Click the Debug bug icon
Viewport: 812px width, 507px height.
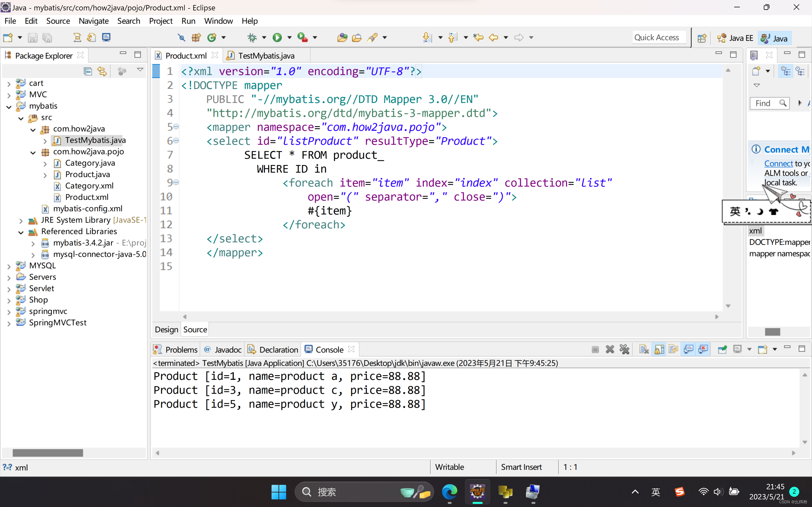click(252, 37)
